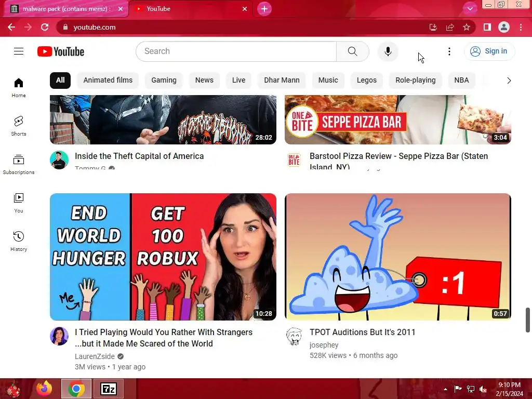Share this page from address bar
This screenshot has width=532, height=399.
pyautogui.click(x=450, y=27)
